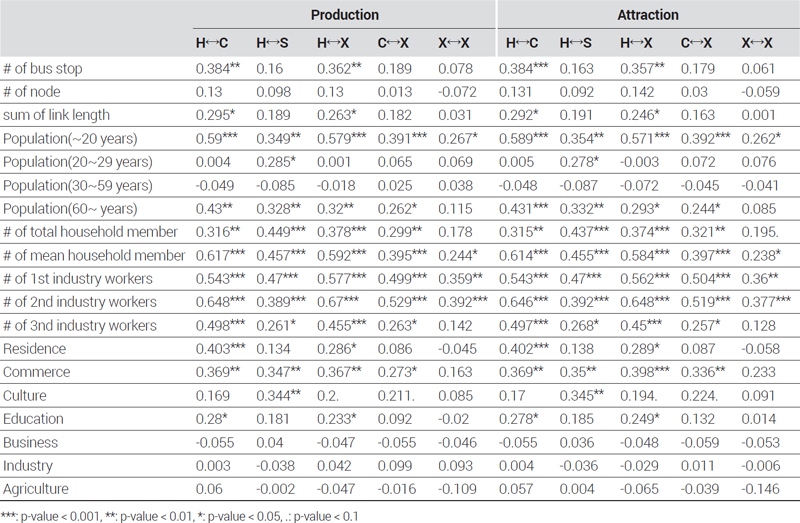Click the 'Population(60~ years)' row label

[x=70, y=209]
